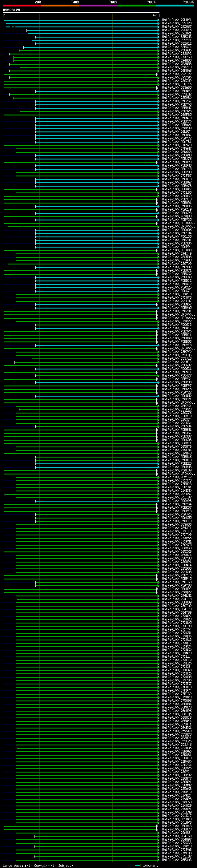Select UniRef100_Q7XR18 hit name

(x=177, y=846)
